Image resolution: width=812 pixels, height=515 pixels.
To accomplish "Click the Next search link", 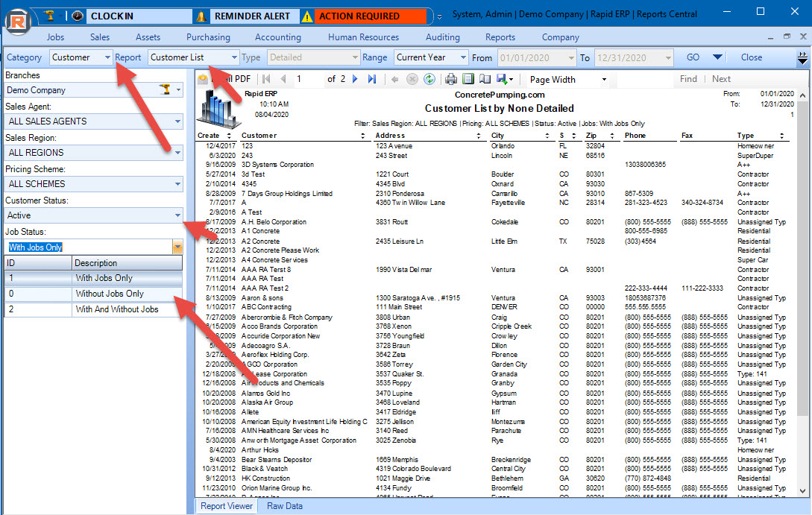I will click(x=721, y=79).
